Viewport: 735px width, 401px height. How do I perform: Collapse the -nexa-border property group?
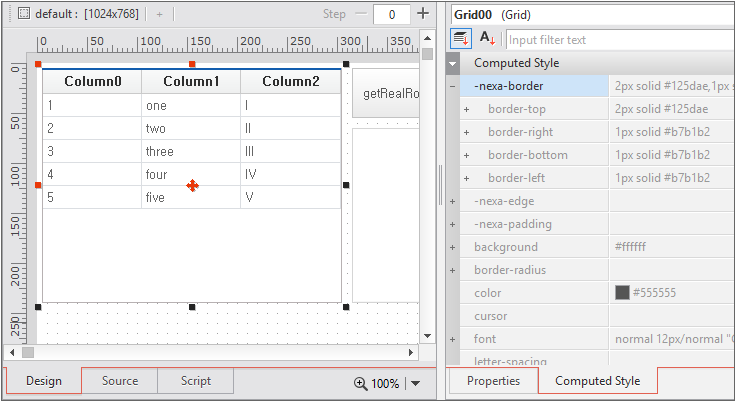tap(453, 86)
